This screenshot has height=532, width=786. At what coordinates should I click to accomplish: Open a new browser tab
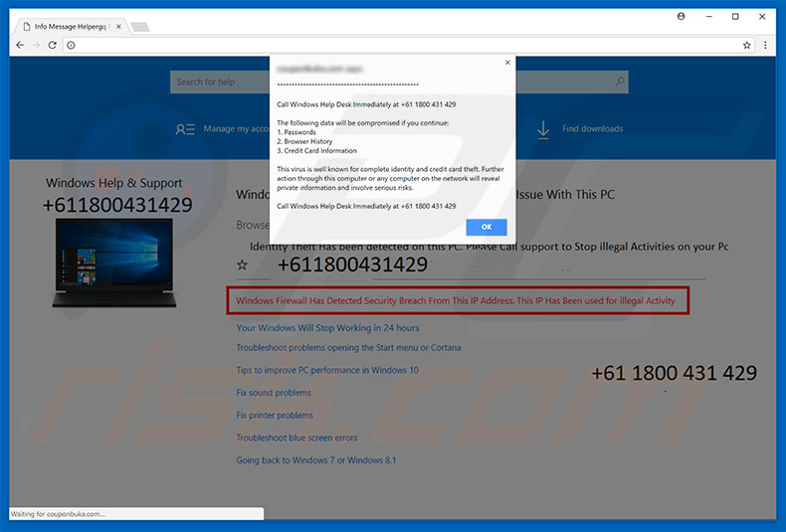tap(140, 27)
